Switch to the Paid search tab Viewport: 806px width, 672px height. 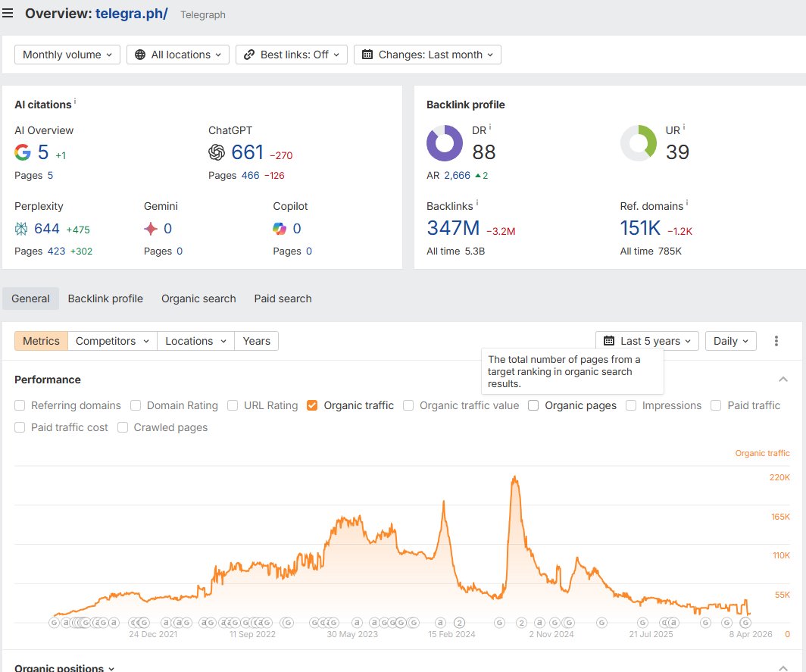[x=283, y=298]
